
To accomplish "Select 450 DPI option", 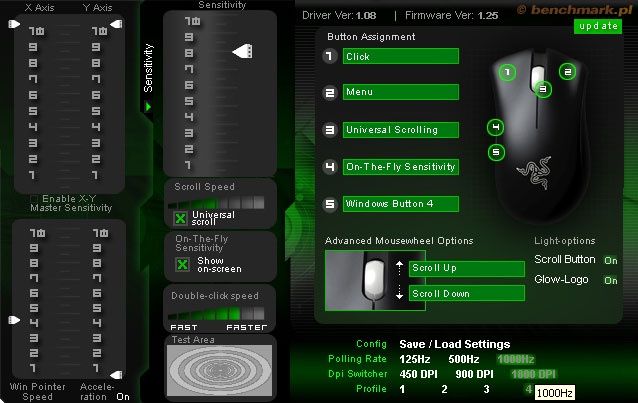I will pyautogui.click(x=418, y=374).
